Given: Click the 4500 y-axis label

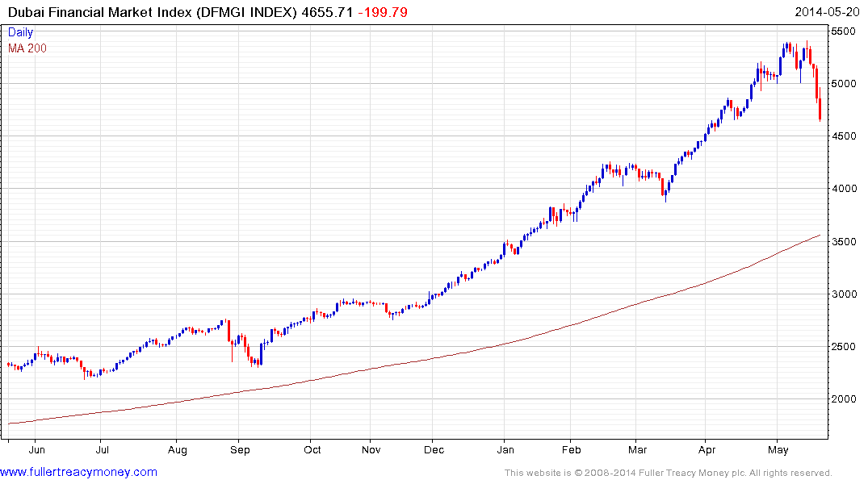Looking at the screenshot, I should coord(845,136).
